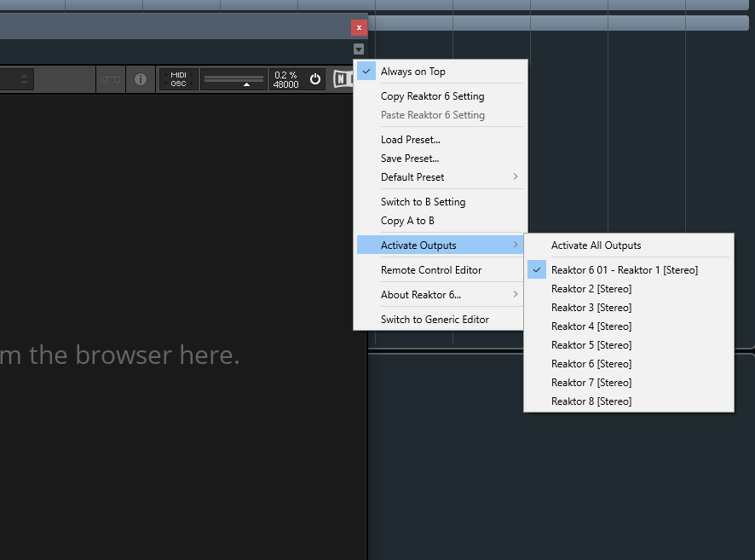Select Paste Reaktor 6 Setting
The width and height of the screenshot is (755, 560).
(440, 114)
